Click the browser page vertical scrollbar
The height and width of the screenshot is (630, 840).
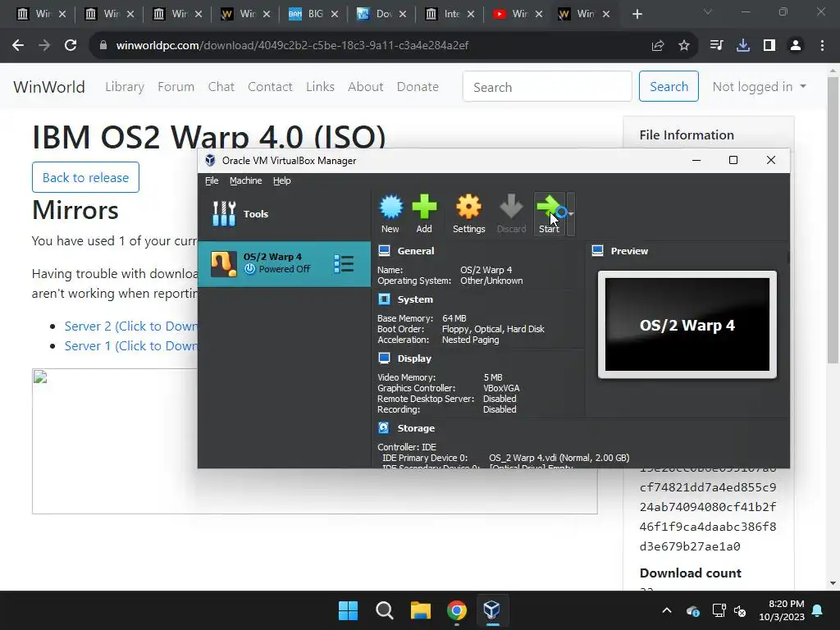pyautogui.click(x=833, y=220)
